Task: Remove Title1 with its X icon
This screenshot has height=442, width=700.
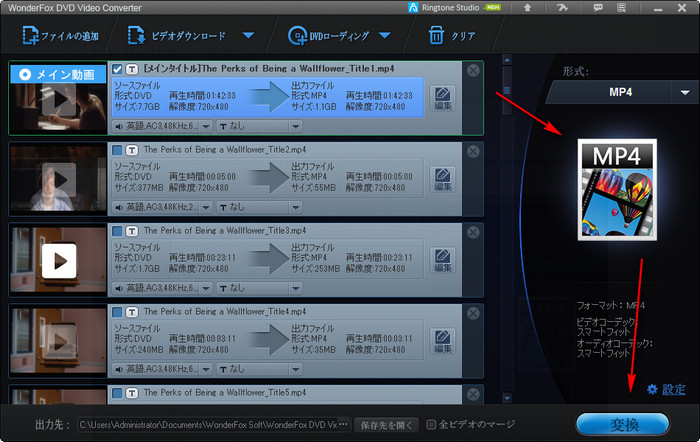Action: [x=473, y=71]
